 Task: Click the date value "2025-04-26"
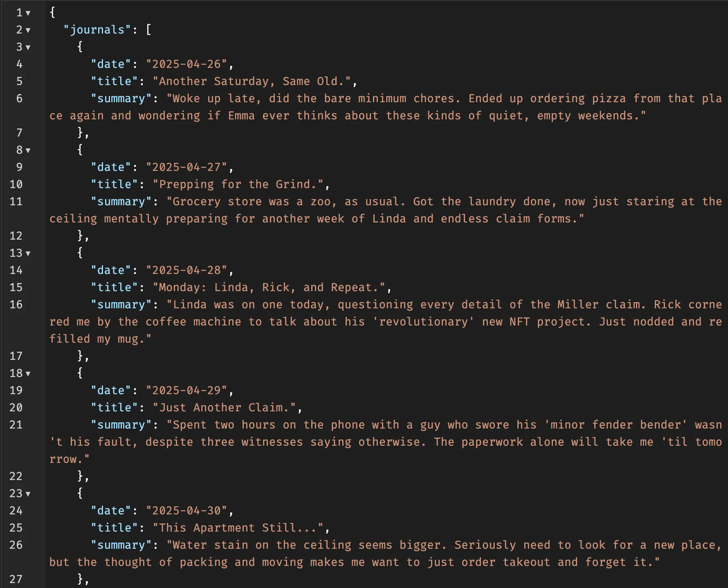coord(186,64)
